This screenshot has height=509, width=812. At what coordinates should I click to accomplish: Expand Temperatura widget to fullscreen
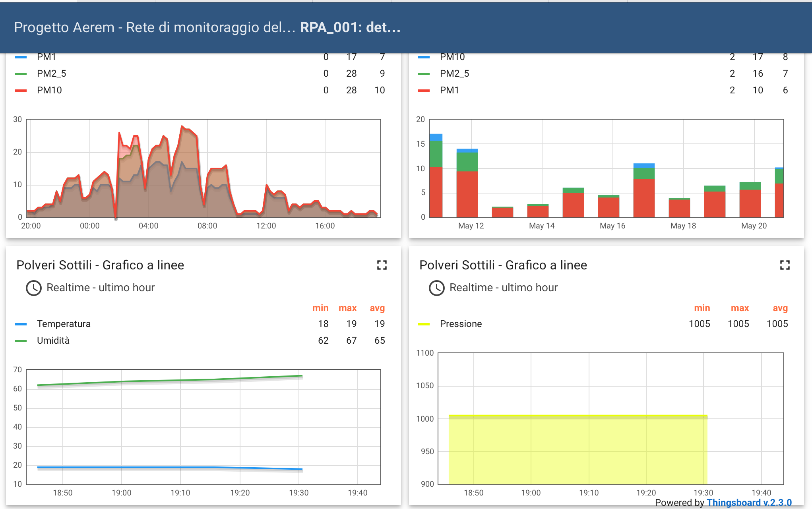coord(382,265)
